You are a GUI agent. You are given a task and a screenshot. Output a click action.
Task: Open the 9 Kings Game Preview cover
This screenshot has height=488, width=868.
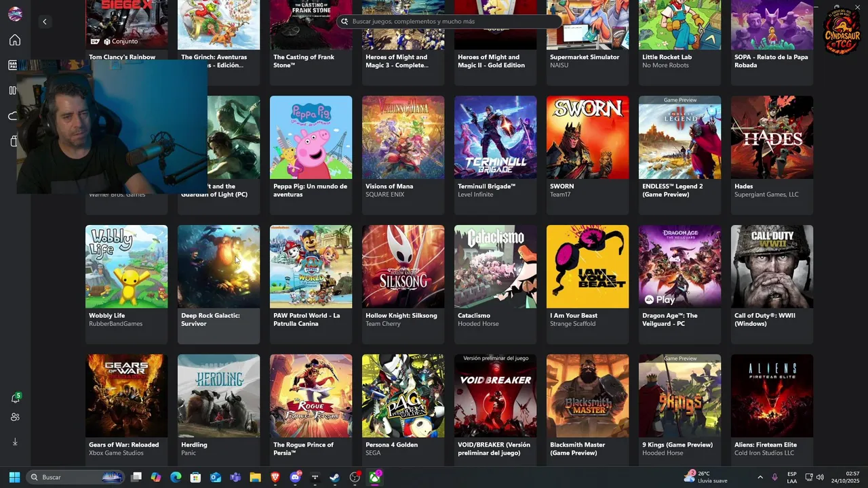679,396
